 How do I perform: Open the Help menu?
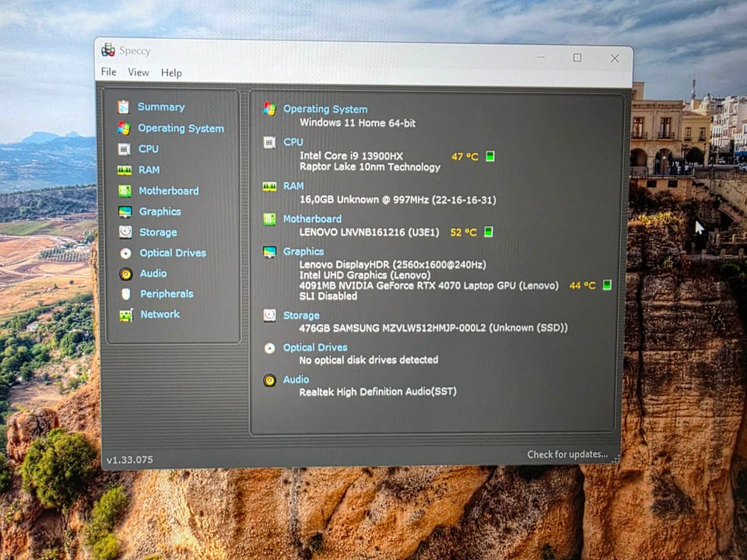(171, 73)
